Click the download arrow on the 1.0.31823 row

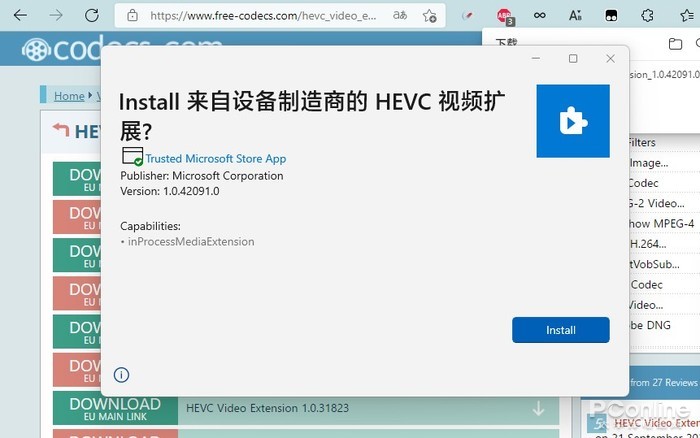(x=539, y=408)
